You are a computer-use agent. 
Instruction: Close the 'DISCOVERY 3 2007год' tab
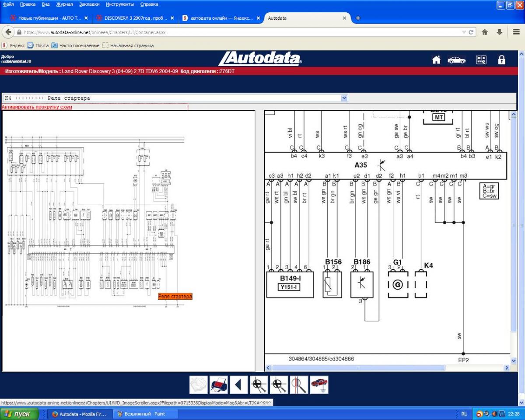tap(172, 18)
